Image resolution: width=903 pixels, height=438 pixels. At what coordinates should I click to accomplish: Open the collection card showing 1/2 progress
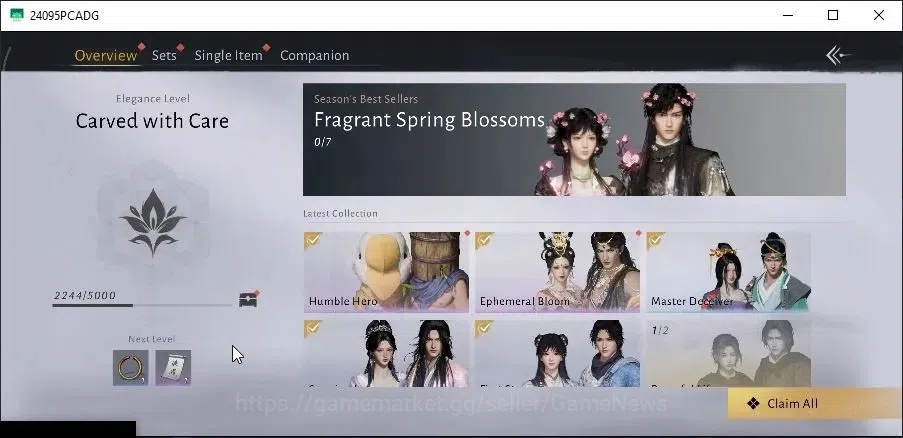tap(728, 353)
